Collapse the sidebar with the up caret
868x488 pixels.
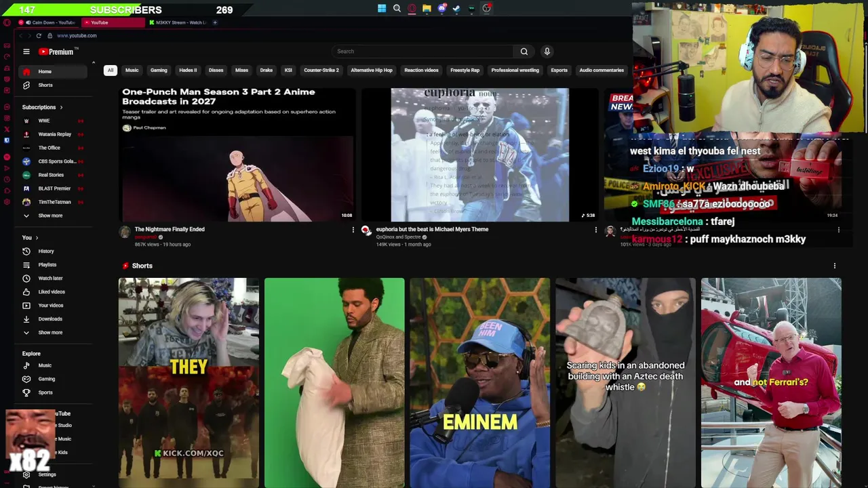(94, 63)
